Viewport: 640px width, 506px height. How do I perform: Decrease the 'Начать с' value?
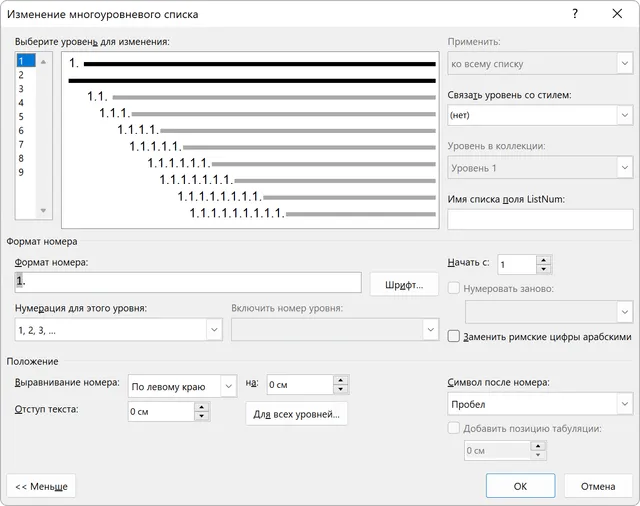[x=543, y=269]
